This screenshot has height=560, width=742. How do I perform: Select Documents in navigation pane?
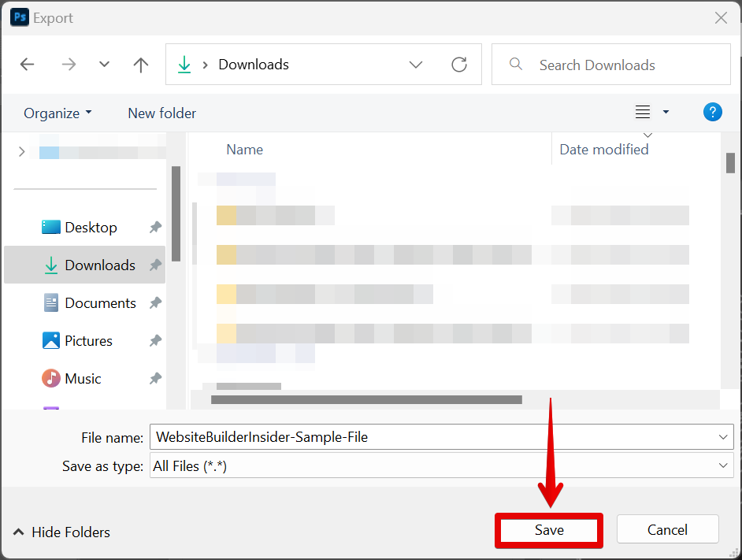[x=100, y=303]
